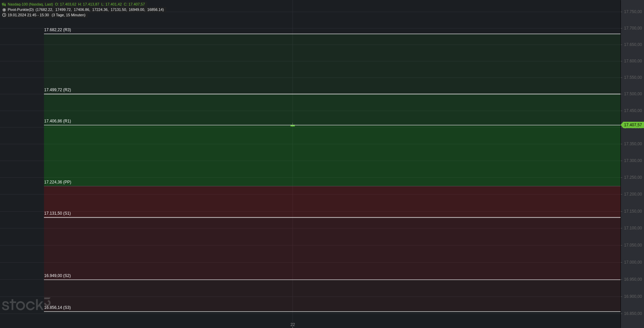644x328 pixels.
Task: Click the date marker 22 on time axis
Action: [292, 324]
